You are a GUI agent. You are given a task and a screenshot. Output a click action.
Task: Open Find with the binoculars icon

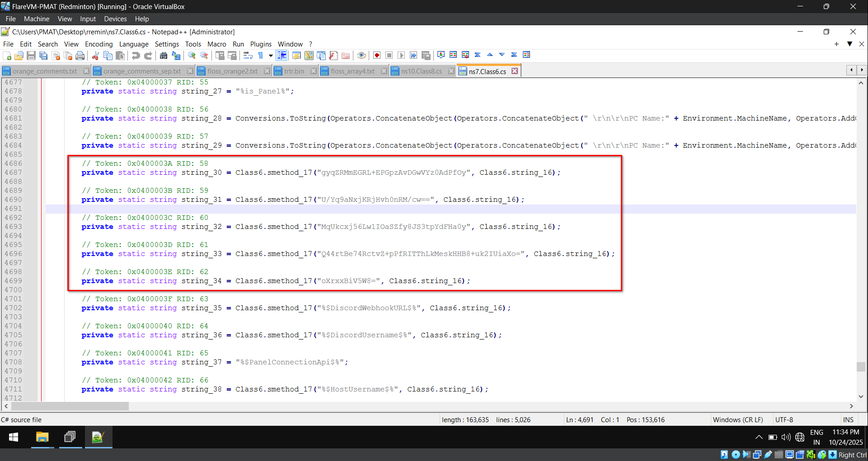click(x=164, y=56)
